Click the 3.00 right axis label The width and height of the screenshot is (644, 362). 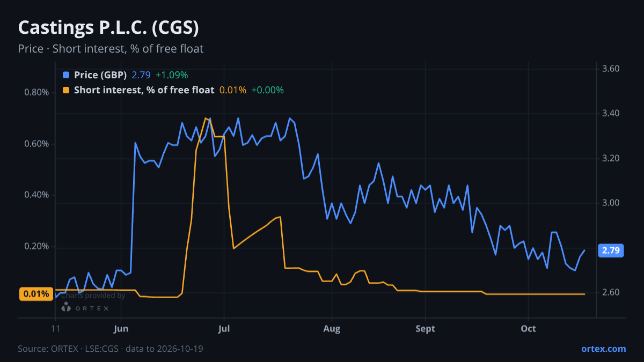pos(611,203)
